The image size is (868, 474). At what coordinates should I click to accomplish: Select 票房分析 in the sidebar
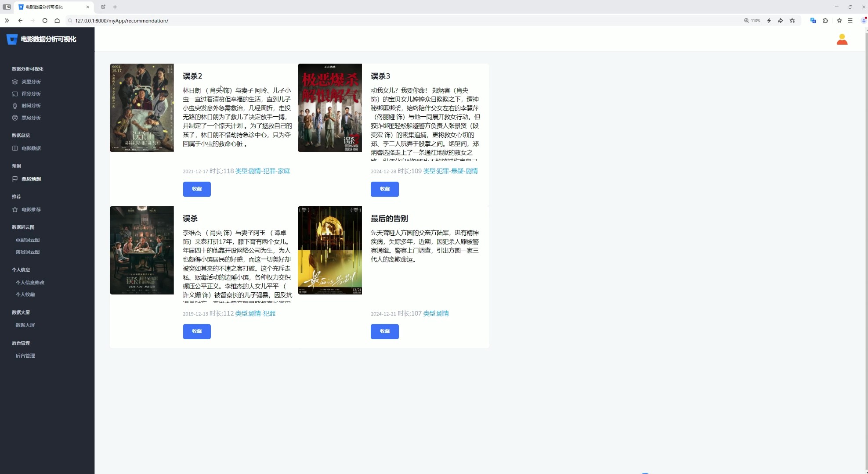pos(31,117)
